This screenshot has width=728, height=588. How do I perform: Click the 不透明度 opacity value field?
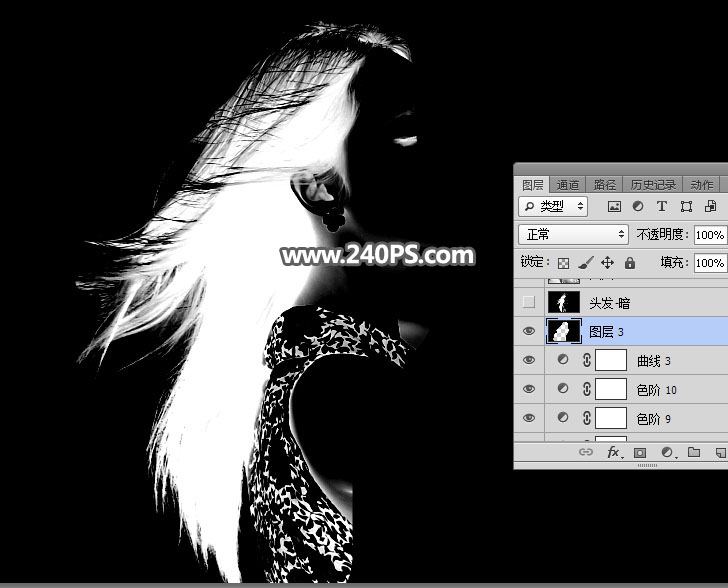coord(710,235)
